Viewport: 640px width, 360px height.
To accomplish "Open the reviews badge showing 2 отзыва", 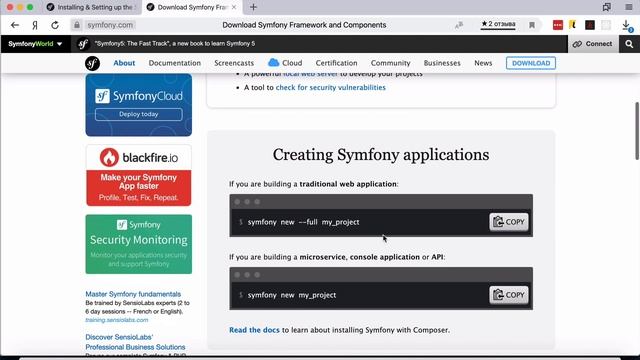I will point(498,24).
